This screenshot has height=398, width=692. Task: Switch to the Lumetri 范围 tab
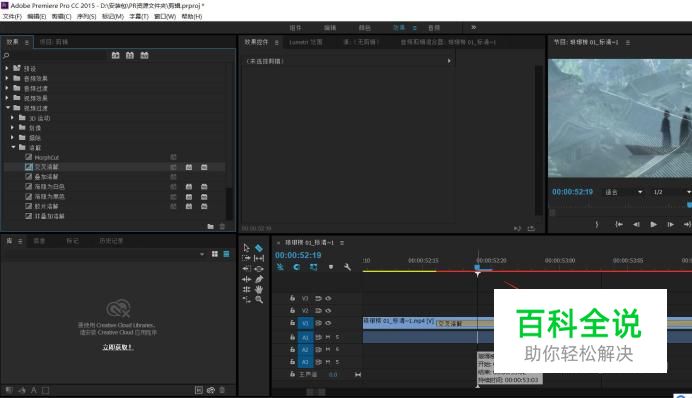[305, 42]
